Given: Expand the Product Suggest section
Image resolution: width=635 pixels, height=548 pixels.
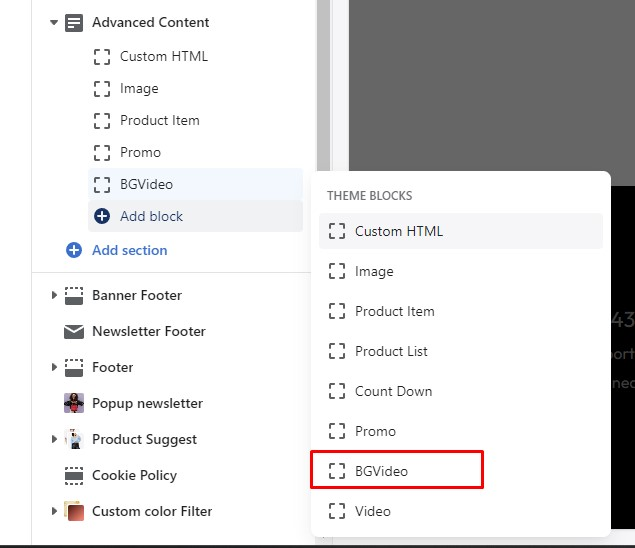Looking at the screenshot, I should coord(54,439).
